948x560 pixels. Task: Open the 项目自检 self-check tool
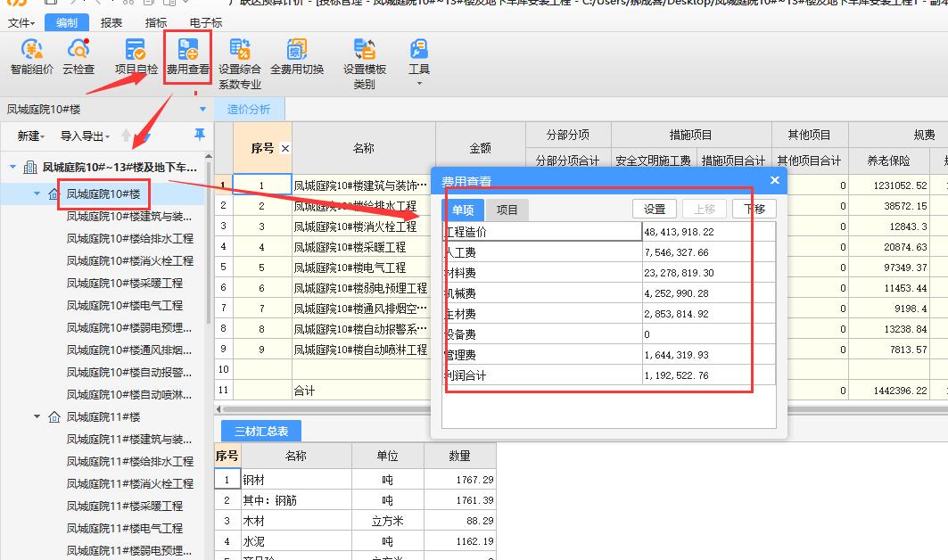click(136, 57)
